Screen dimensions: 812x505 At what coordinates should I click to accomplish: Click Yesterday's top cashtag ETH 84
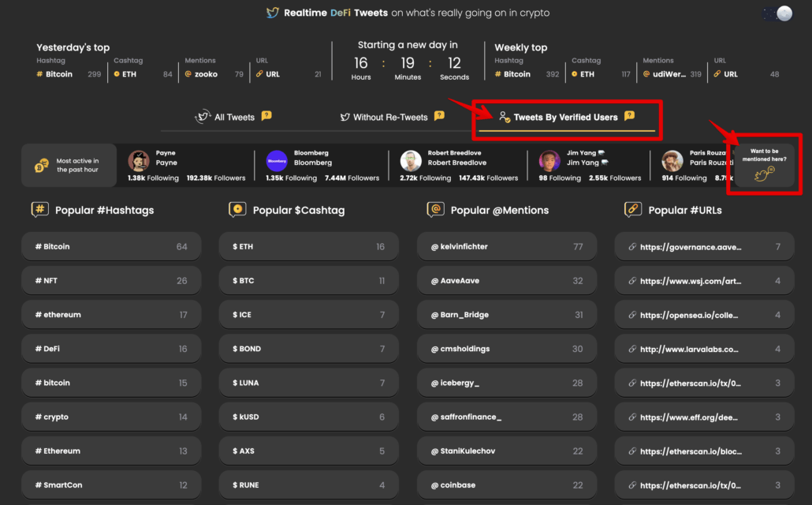[143, 74]
